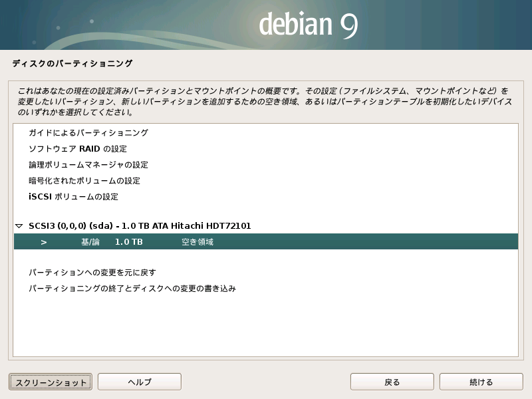This screenshot has width=532, height=399.
Task: Select 暗号化されたボリュームの設定 entry
Action: 84,181
